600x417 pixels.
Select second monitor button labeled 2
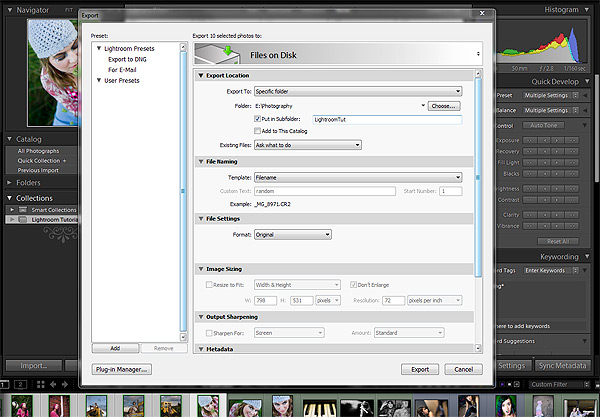click(21, 384)
